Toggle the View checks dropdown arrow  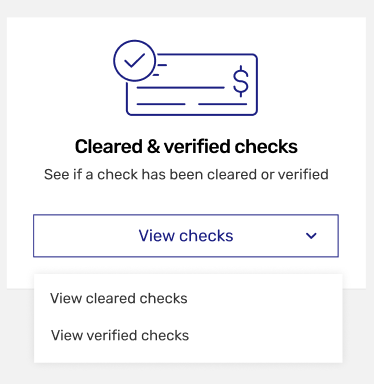(x=311, y=236)
